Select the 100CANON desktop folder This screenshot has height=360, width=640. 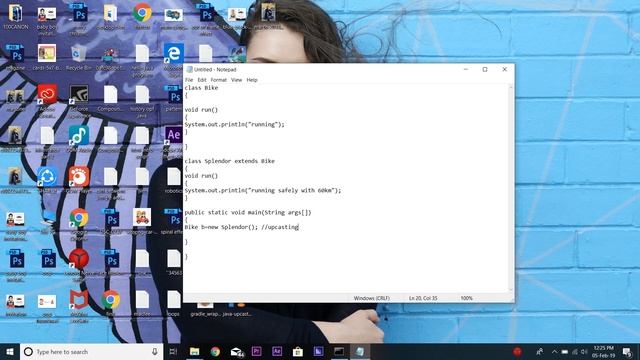click(x=16, y=17)
